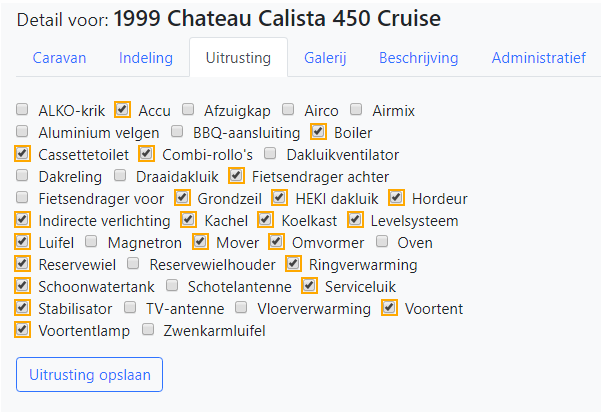Go to the Galerij tab
Image resolution: width=601 pixels, height=412 pixels.
(325, 58)
